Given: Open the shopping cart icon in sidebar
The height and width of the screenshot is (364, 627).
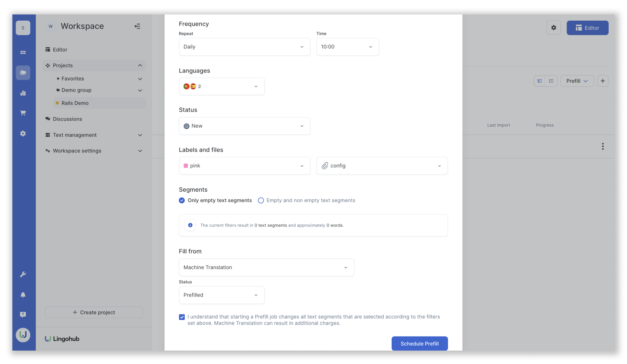Looking at the screenshot, I should coord(23,113).
